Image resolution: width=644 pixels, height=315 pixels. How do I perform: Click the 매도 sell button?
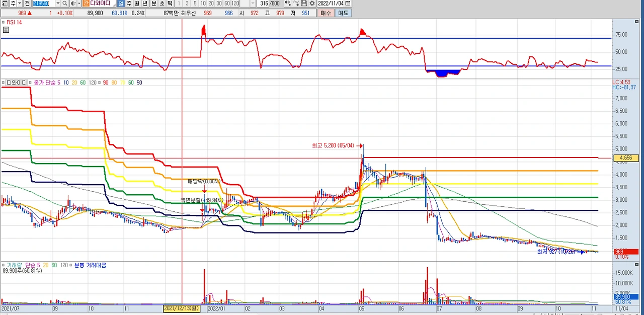point(343,13)
